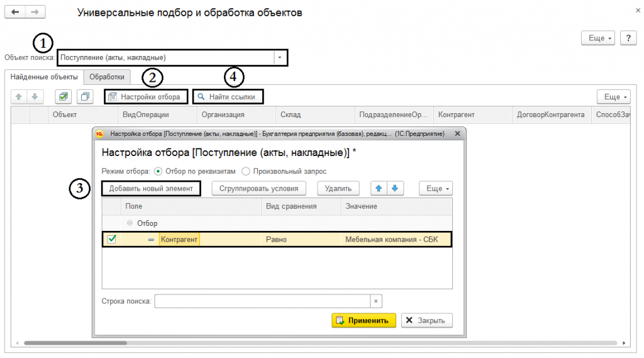Image resolution: width=644 pixels, height=358 pixels.
Task: Click Добавить новый элемент
Action: click(x=151, y=188)
